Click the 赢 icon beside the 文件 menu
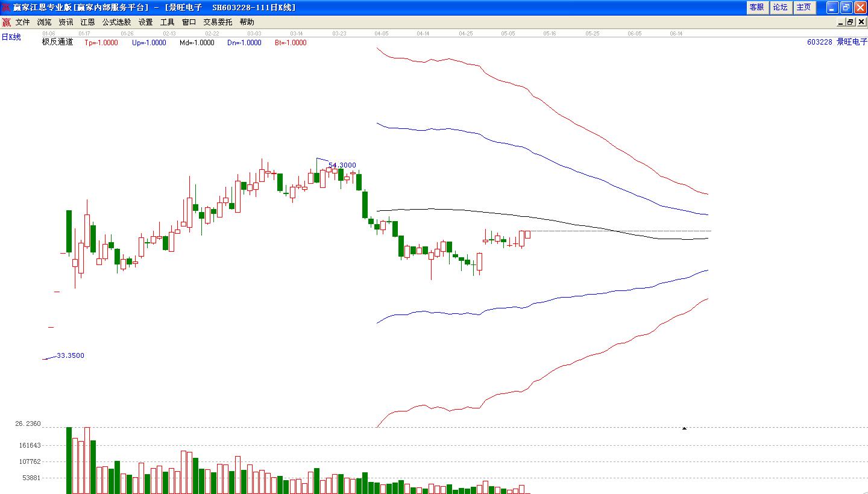Screen dimensions: 868x494 tap(6, 22)
